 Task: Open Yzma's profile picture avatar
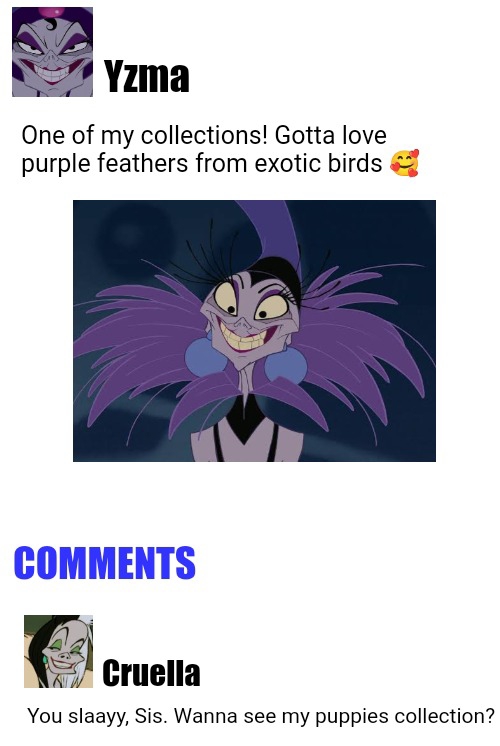click(x=52, y=52)
